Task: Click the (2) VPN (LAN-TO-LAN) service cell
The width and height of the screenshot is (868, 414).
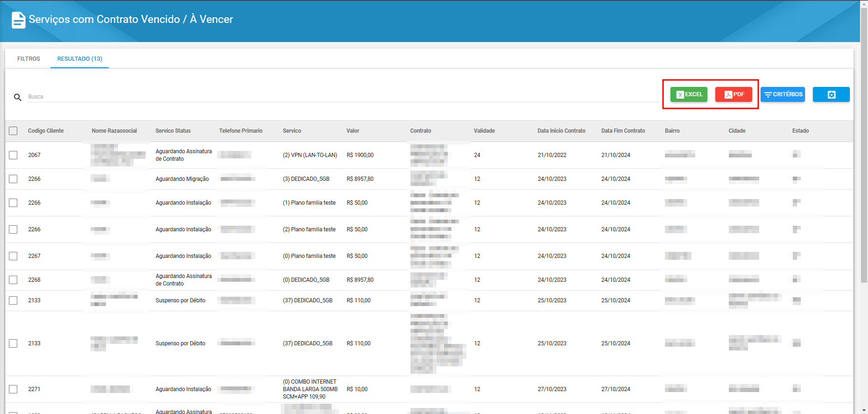Action: coord(310,155)
